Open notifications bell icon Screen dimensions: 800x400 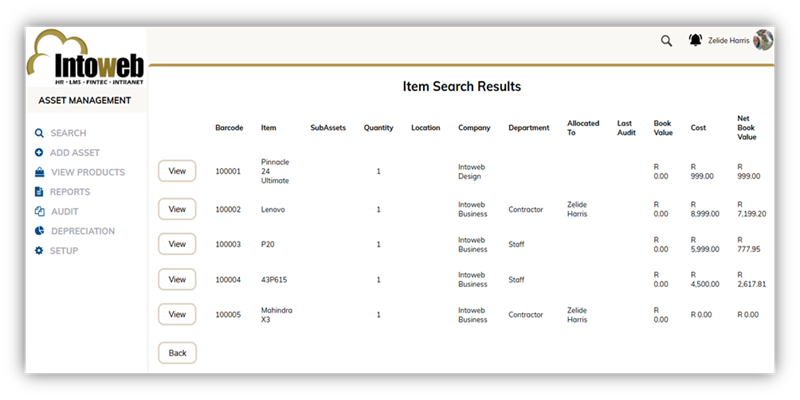(695, 40)
